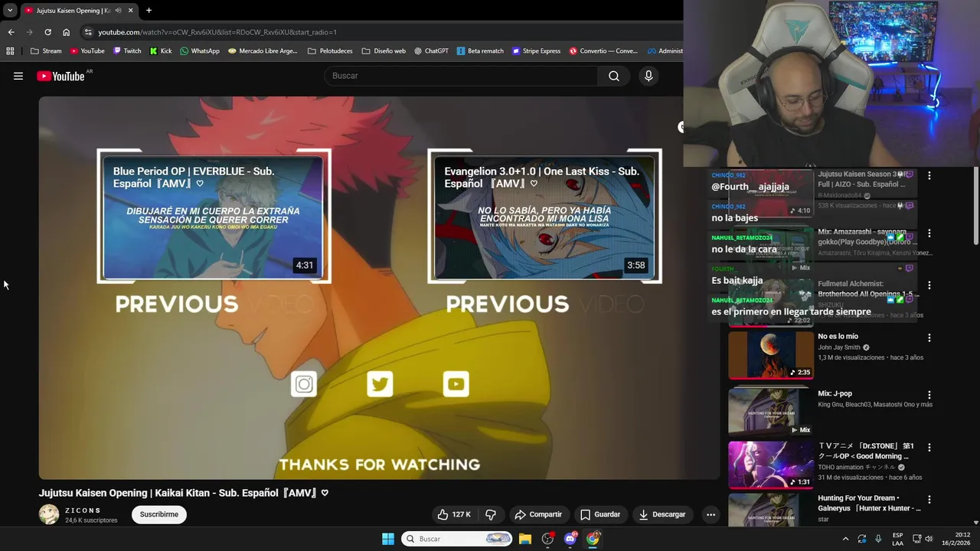Start voice search with microphone icon
The image size is (980, 551).
pyautogui.click(x=648, y=76)
